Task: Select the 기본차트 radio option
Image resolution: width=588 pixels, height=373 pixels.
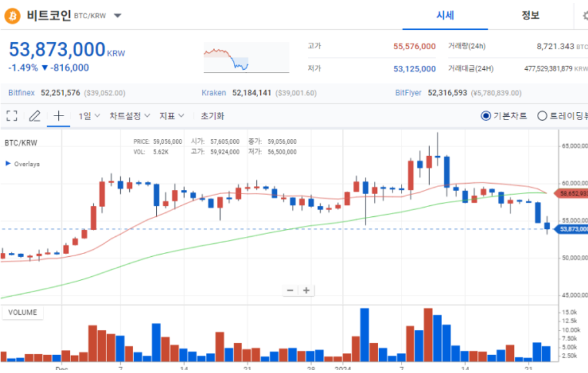Action: pyautogui.click(x=486, y=116)
